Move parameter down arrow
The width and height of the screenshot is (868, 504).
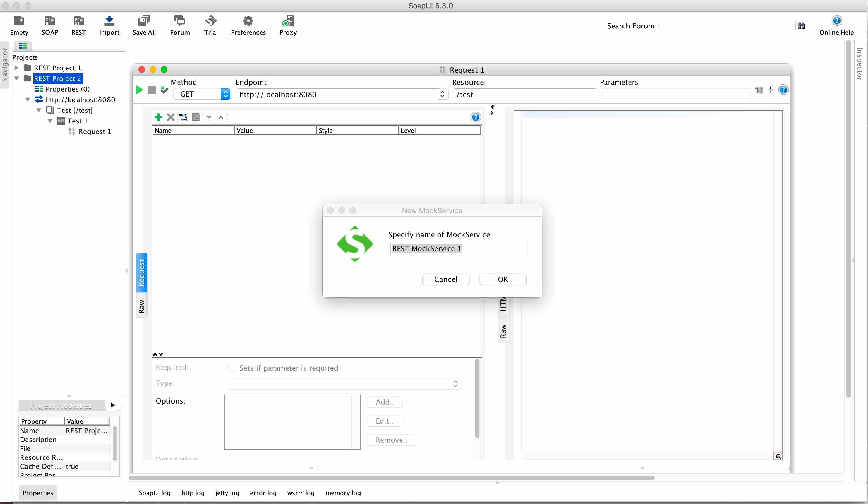(209, 117)
